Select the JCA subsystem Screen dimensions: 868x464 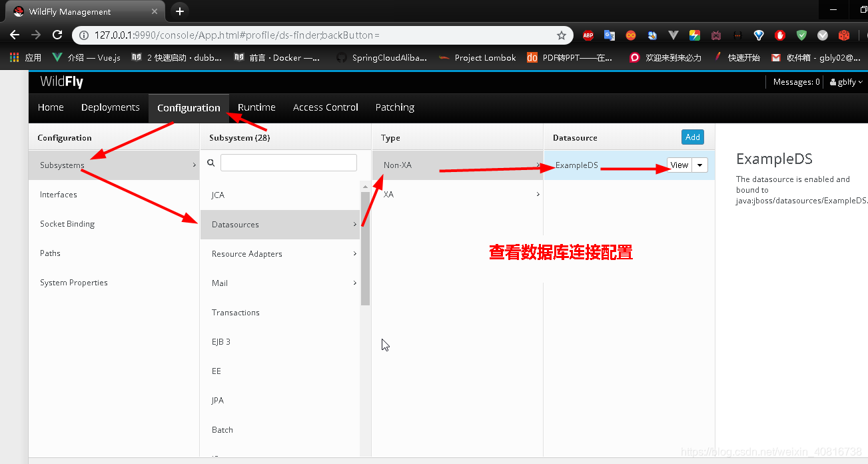pyautogui.click(x=280, y=195)
